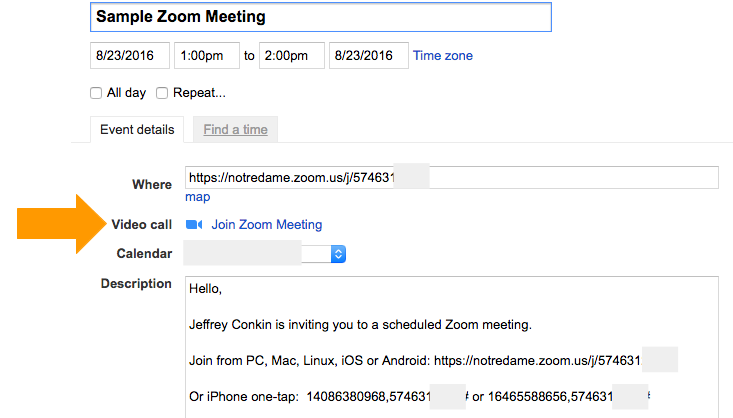Click the Video call label
Screen dimensions: 733x418
142,225
